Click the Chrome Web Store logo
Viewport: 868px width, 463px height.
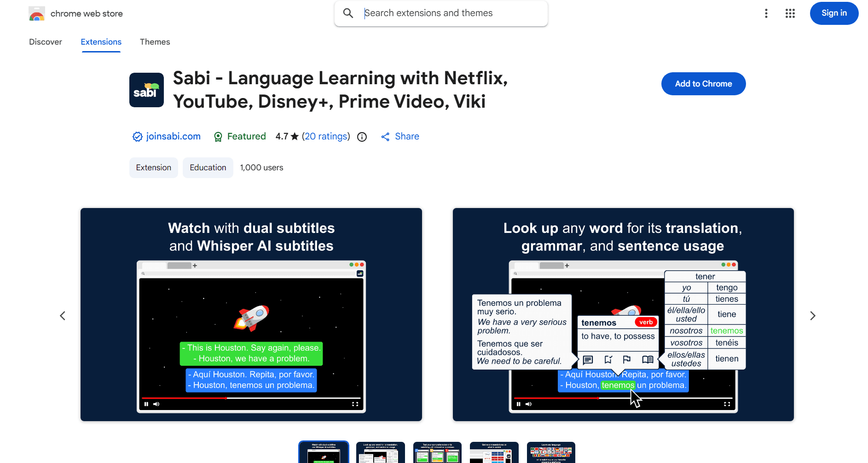(37, 13)
